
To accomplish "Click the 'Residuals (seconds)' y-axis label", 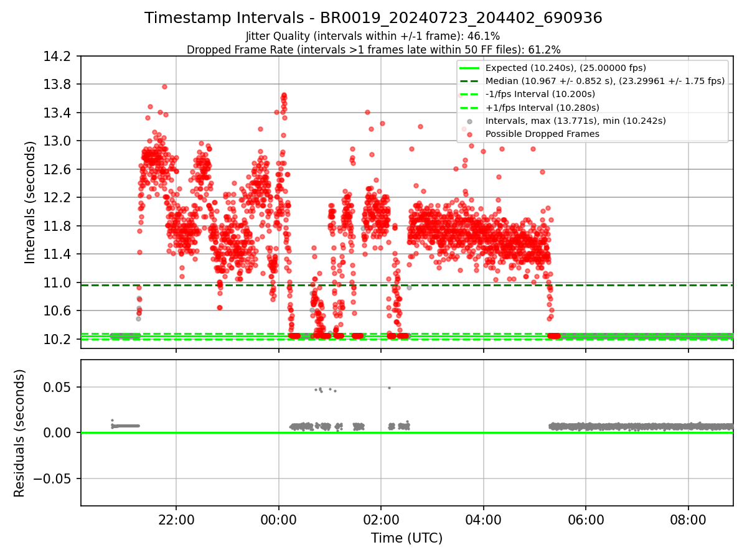I will point(19,433).
